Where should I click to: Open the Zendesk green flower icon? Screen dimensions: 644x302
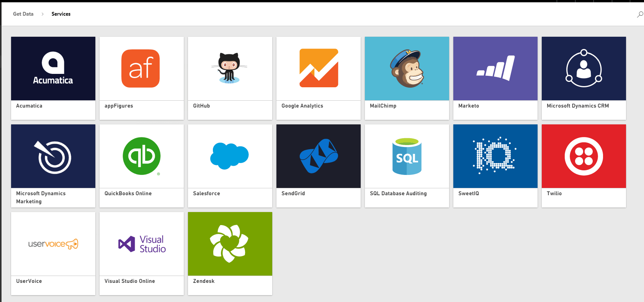click(x=230, y=244)
